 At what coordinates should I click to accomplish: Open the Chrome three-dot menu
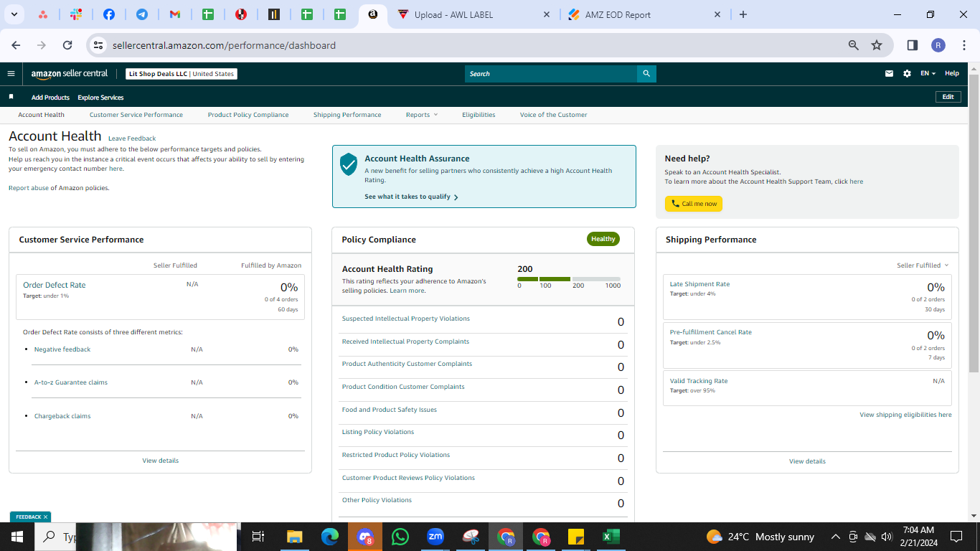(x=964, y=45)
